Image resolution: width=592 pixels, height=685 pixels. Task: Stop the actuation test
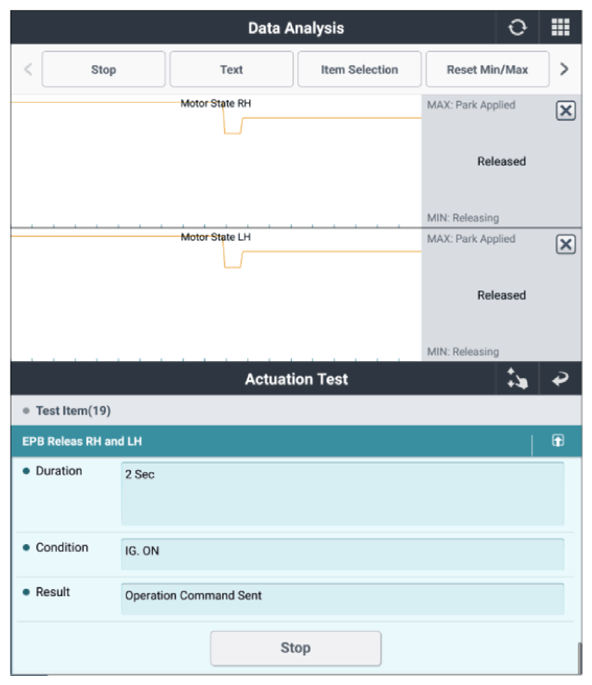click(x=295, y=648)
